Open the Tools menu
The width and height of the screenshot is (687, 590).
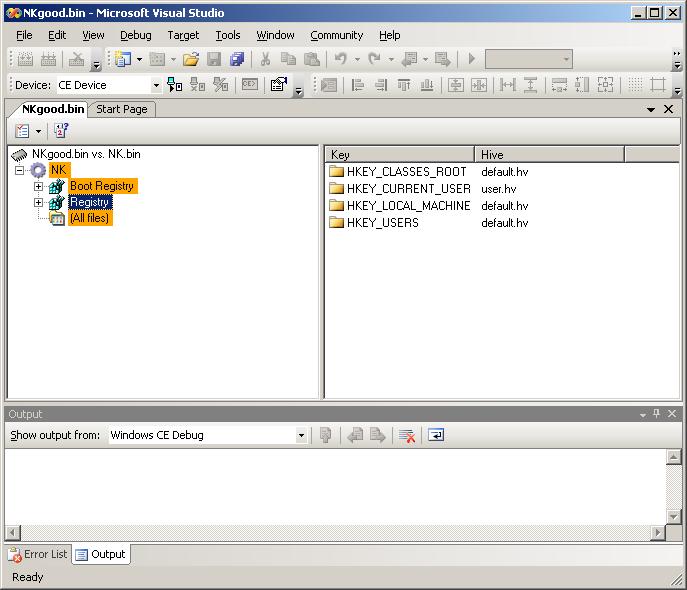coord(228,35)
